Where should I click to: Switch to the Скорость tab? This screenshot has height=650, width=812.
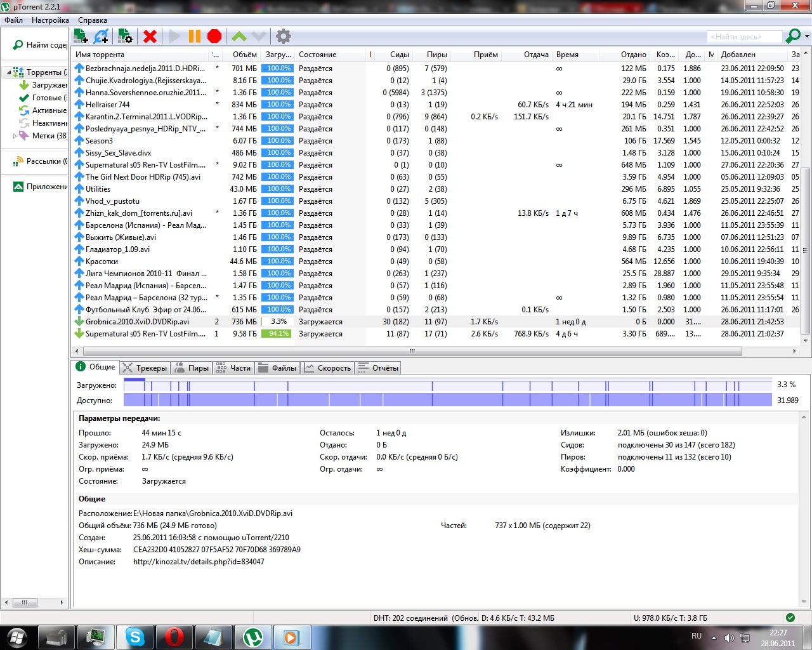coord(328,368)
